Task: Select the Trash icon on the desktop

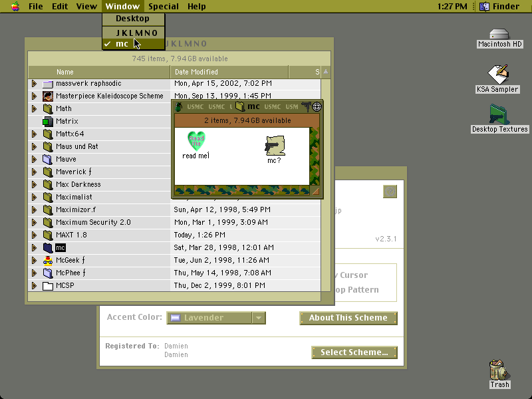Action: tap(499, 370)
